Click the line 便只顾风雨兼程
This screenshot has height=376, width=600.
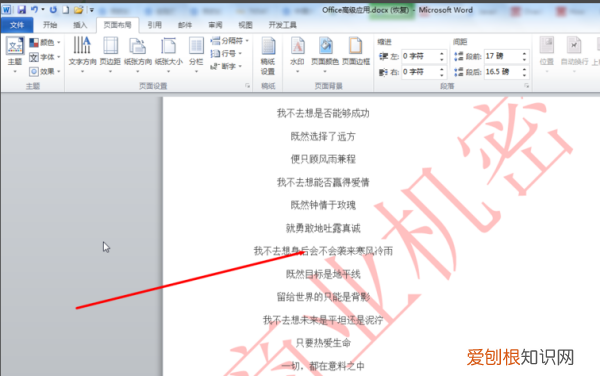coord(323,159)
